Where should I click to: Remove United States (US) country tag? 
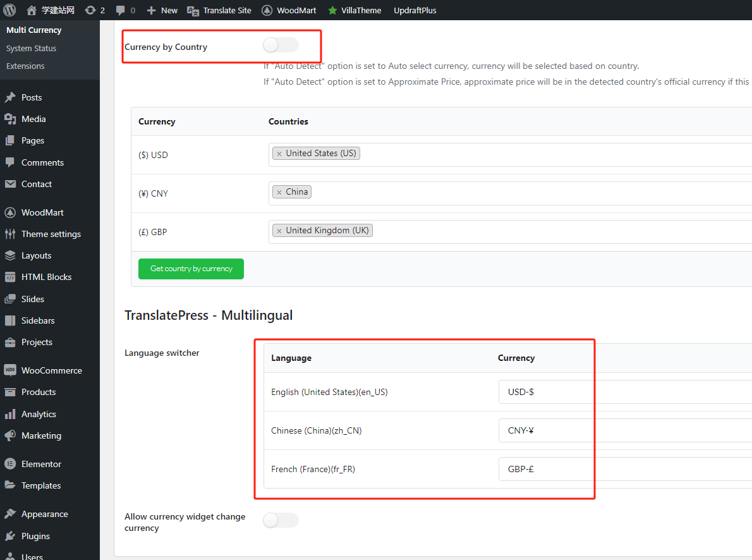point(279,154)
